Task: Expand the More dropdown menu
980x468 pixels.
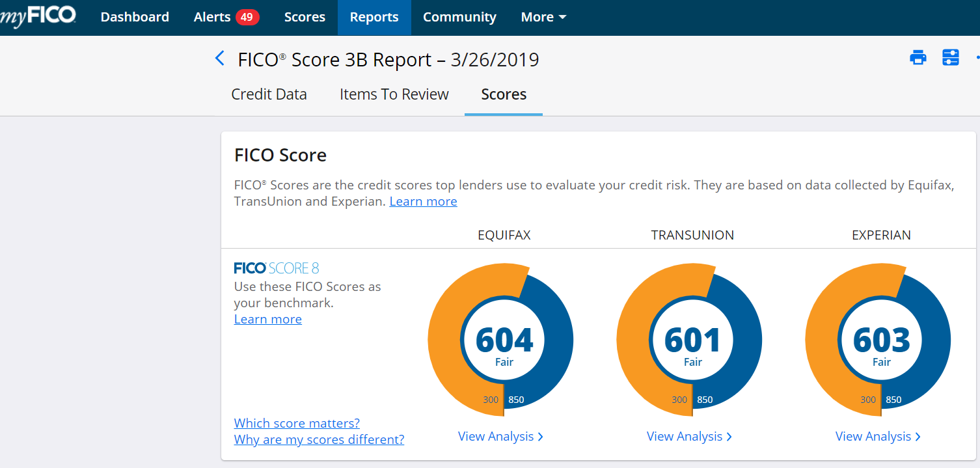Action: (543, 18)
